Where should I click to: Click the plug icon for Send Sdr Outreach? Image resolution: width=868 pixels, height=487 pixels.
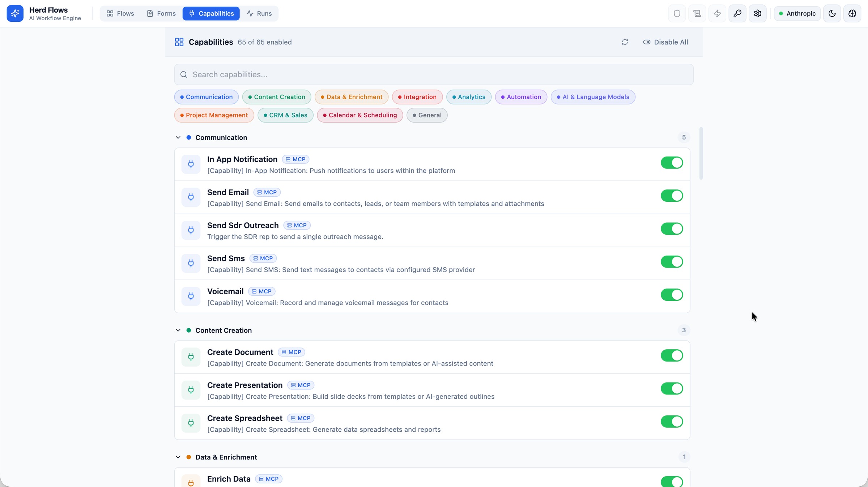point(191,230)
